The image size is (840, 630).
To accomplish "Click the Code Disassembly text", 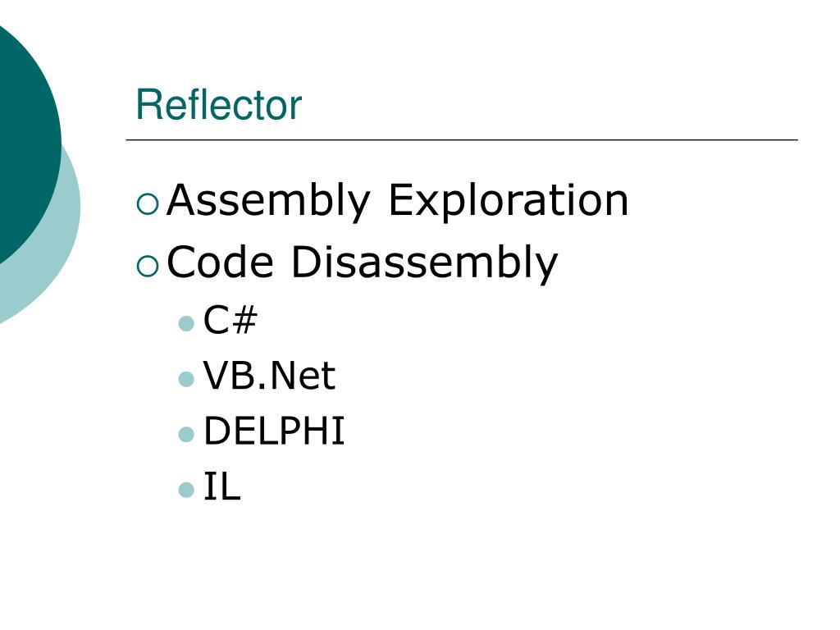I will tap(363, 262).
